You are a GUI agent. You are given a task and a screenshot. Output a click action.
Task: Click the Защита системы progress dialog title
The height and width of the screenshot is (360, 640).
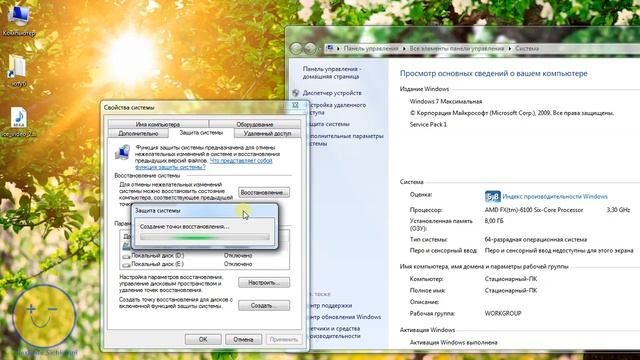click(158, 211)
